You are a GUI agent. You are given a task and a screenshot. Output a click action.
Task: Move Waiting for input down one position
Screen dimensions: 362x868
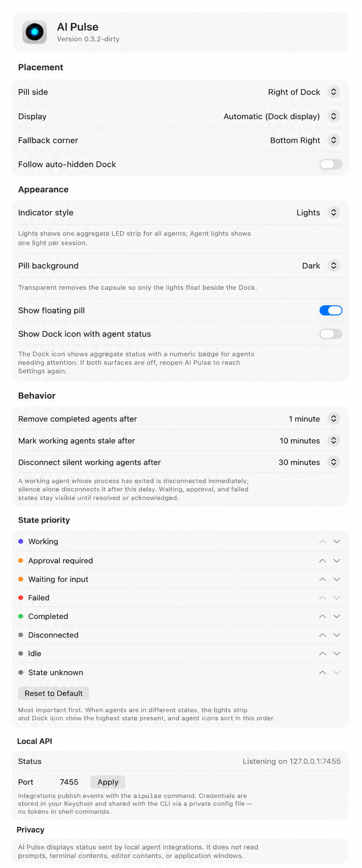(x=337, y=579)
